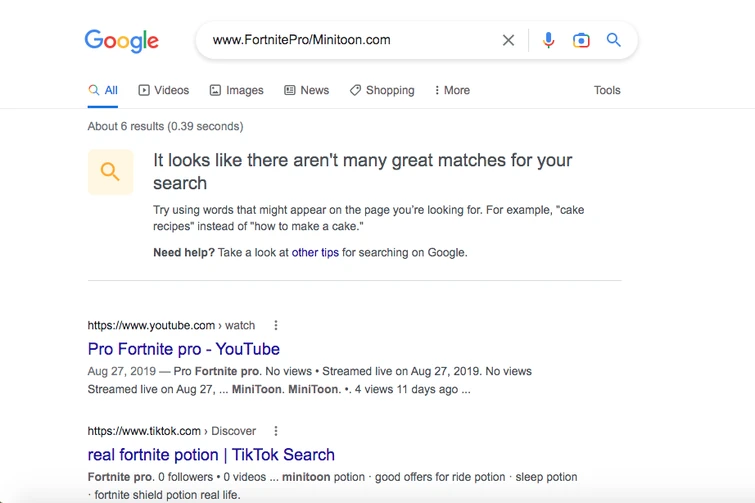This screenshot has width=755, height=503.
Task: Clear the search box with X icon
Action: point(508,41)
